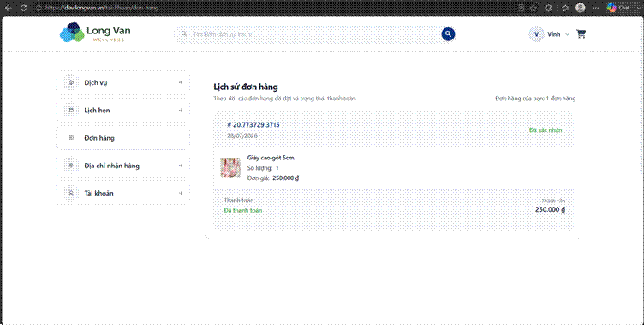Open the browser three-dot settings menu
Image resolution: width=644 pixels, height=325 pixels.
(595, 8)
